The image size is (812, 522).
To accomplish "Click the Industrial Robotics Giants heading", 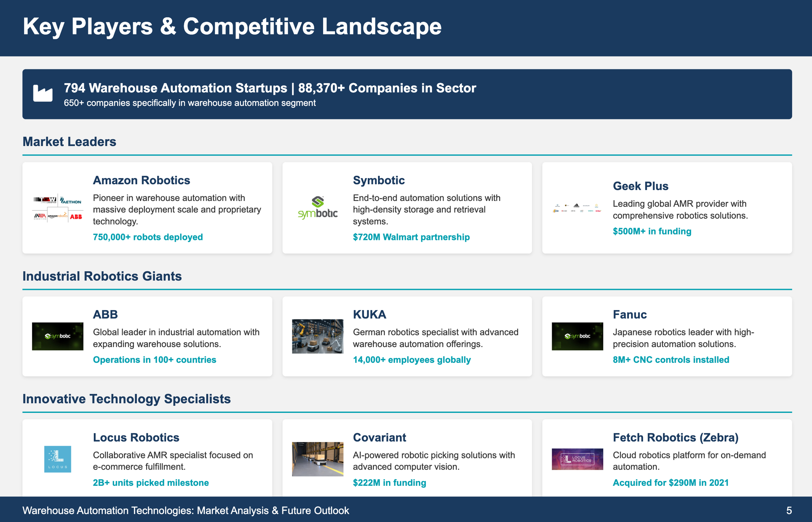I will [x=102, y=276].
